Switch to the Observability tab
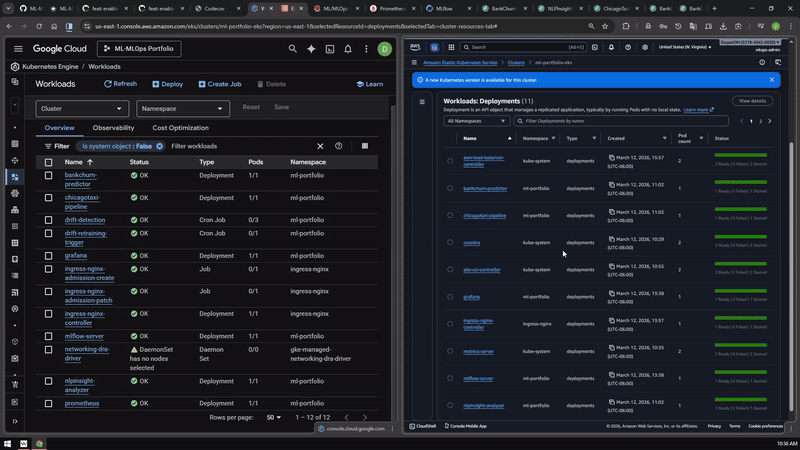 (x=113, y=128)
